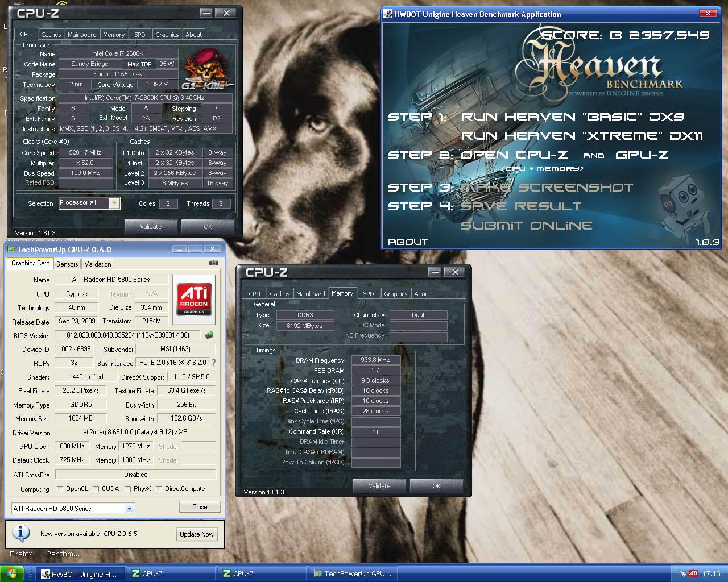
Task: Click the 17.16 taskbar clock
Action: tap(711, 574)
